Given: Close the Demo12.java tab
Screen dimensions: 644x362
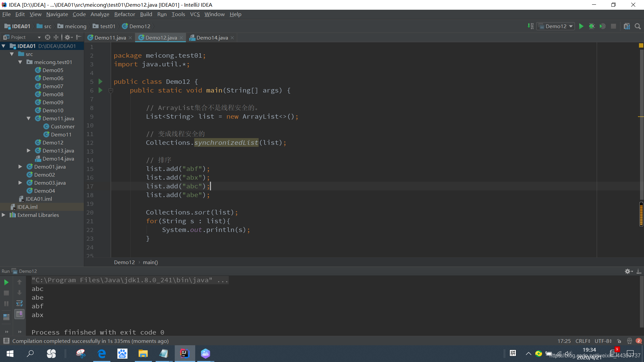Looking at the screenshot, I should click(181, 38).
